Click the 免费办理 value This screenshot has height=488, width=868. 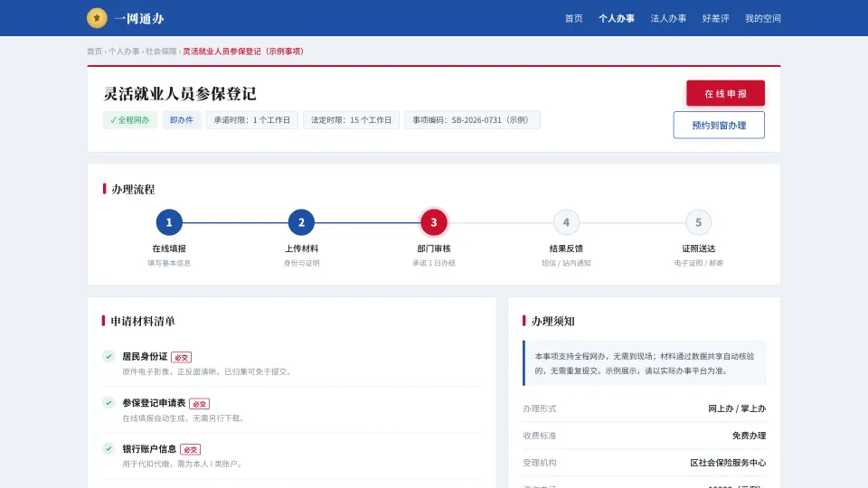click(749, 436)
